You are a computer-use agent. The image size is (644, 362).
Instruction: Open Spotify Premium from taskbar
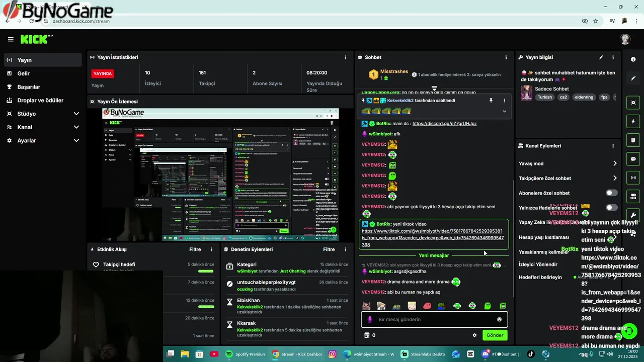[x=245, y=354]
